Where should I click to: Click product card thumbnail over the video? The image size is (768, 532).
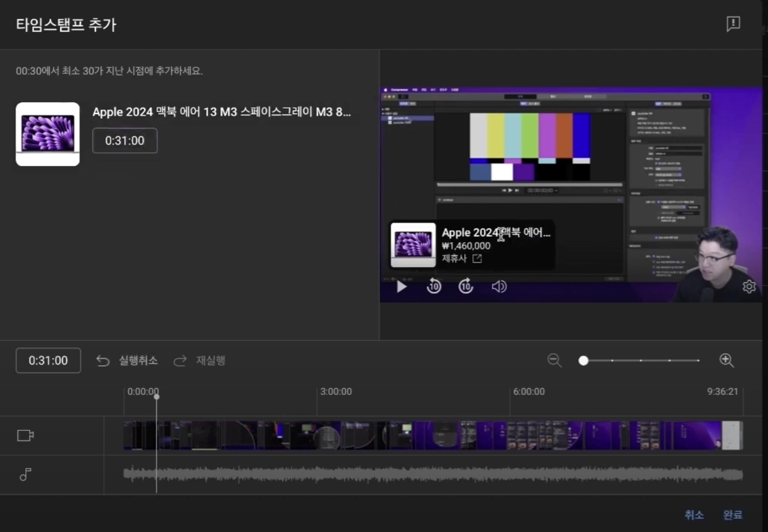click(x=413, y=245)
